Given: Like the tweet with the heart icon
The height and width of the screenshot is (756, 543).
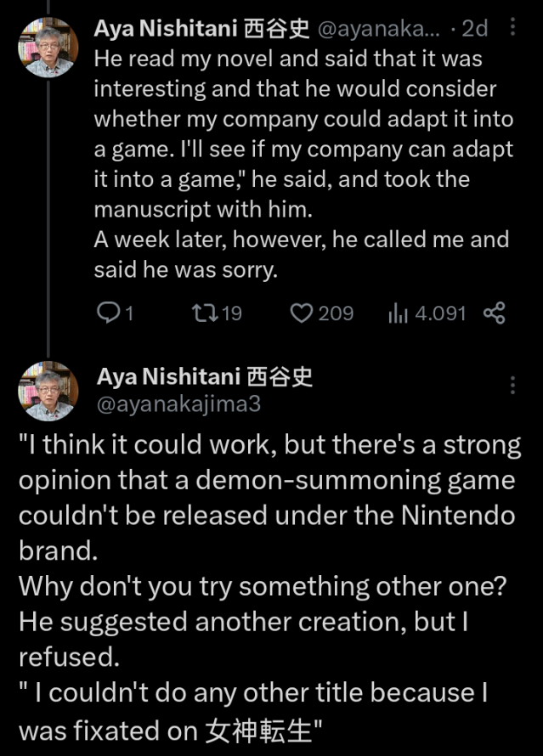Looking at the screenshot, I should point(301,313).
